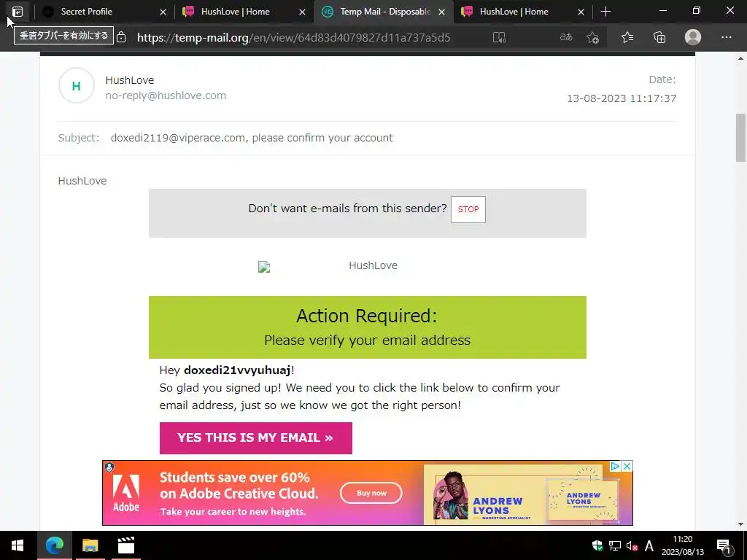747x560 pixels.
Task: Select the Temp Mail - Disposable tab
Action: [384, 12]
